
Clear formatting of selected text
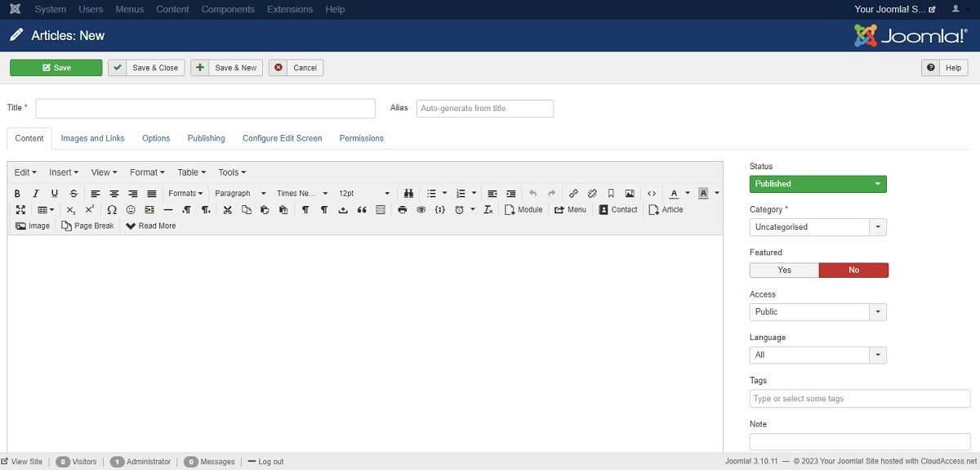tap(488, 210)
